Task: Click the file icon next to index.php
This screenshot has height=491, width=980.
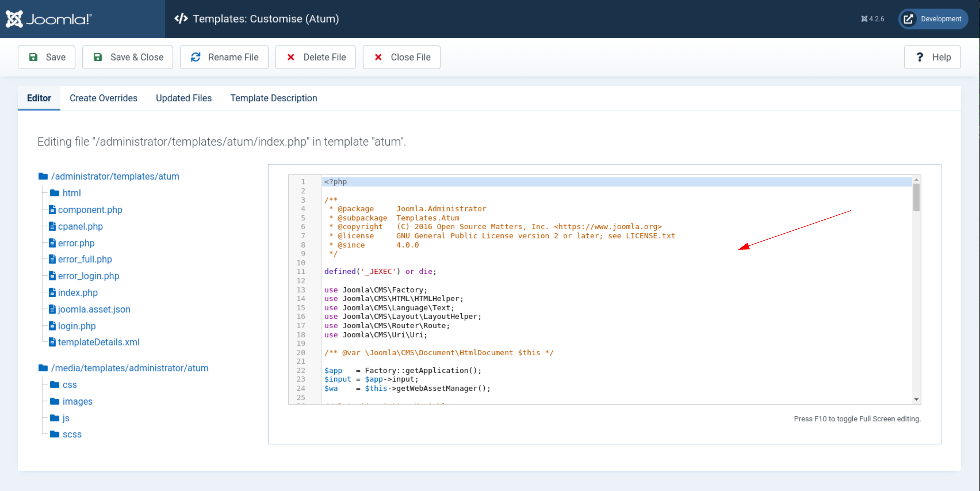Action: [53, 292]
